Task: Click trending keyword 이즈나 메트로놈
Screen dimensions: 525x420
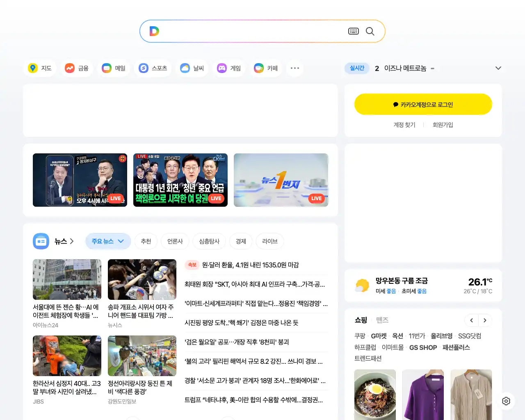Action: tap(405, 68)
